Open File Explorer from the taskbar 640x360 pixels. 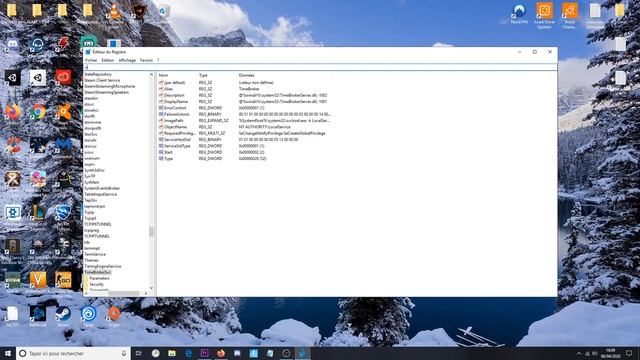(172, 353)
